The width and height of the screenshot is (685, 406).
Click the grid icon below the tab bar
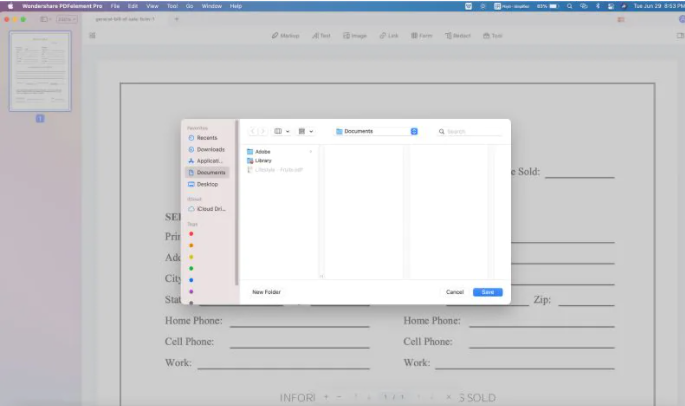click(x=92, y=35)
